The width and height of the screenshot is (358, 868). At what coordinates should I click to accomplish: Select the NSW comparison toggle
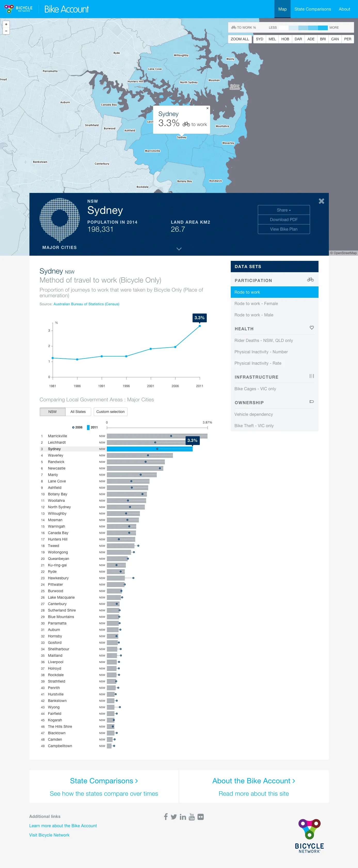point(53,412)
